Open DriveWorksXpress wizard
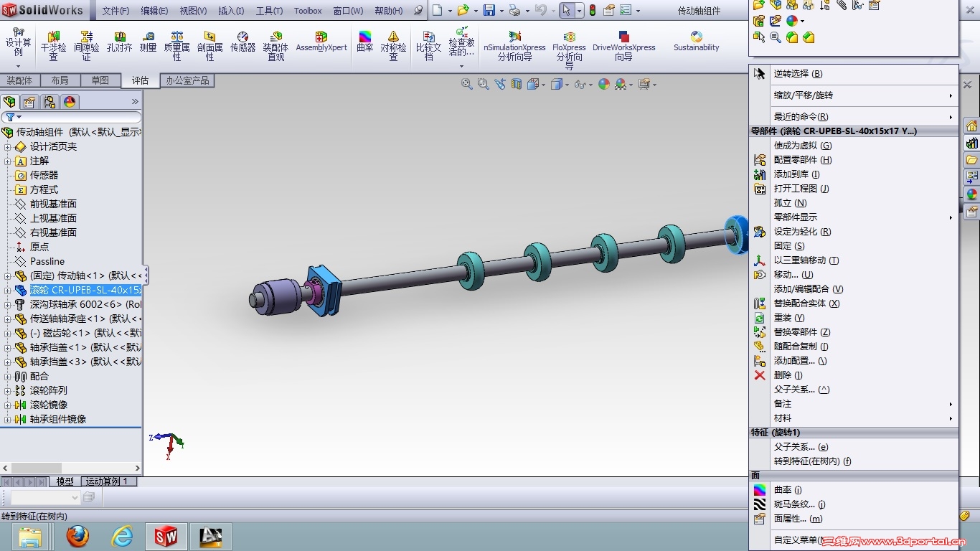Screen dimensions: 980x551 [x=624, y=46]
